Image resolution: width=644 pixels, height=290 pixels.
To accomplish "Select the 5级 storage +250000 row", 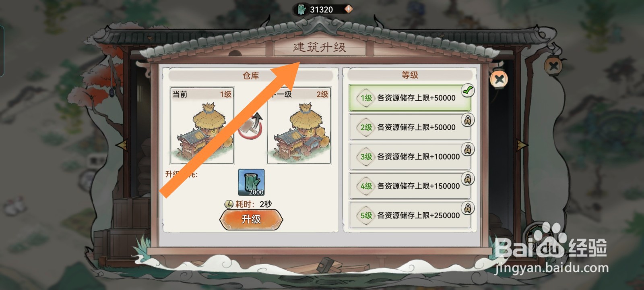I will coord(410,215).
